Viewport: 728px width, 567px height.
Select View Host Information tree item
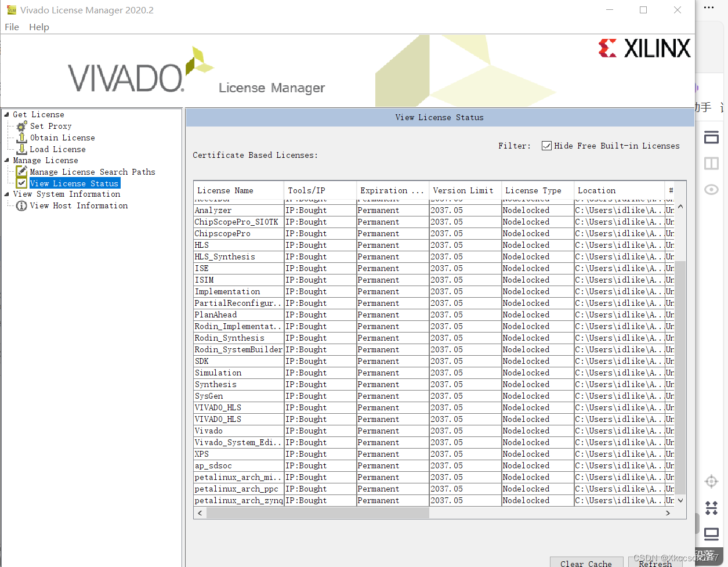(x=79, y=205)
